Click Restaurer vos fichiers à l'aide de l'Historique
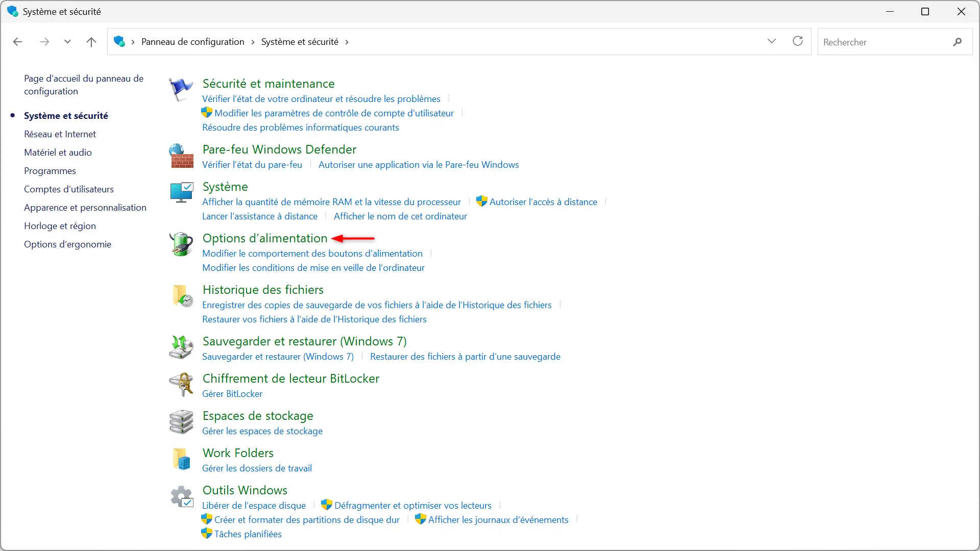 (314, 319)
